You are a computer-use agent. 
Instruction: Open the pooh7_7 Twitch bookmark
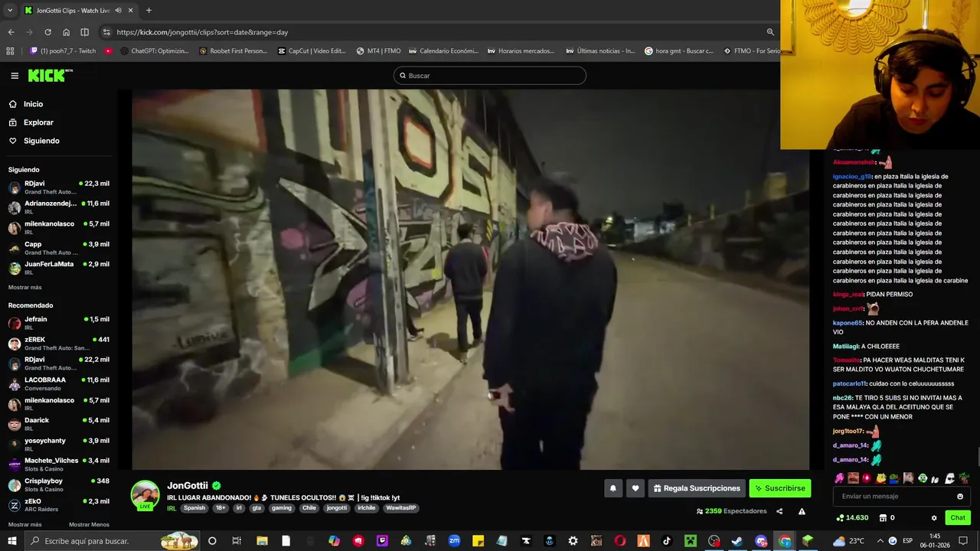click(64, 51)
